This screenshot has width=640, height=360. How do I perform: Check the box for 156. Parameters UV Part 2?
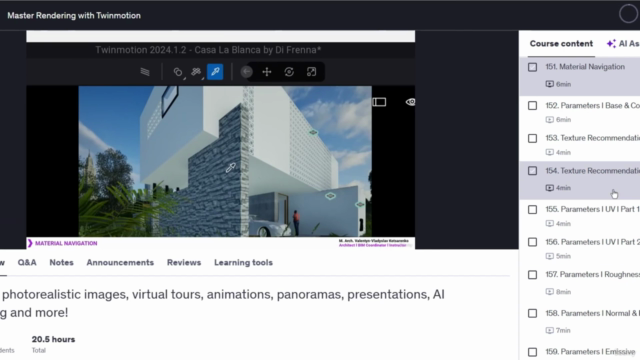pos(532,242)
